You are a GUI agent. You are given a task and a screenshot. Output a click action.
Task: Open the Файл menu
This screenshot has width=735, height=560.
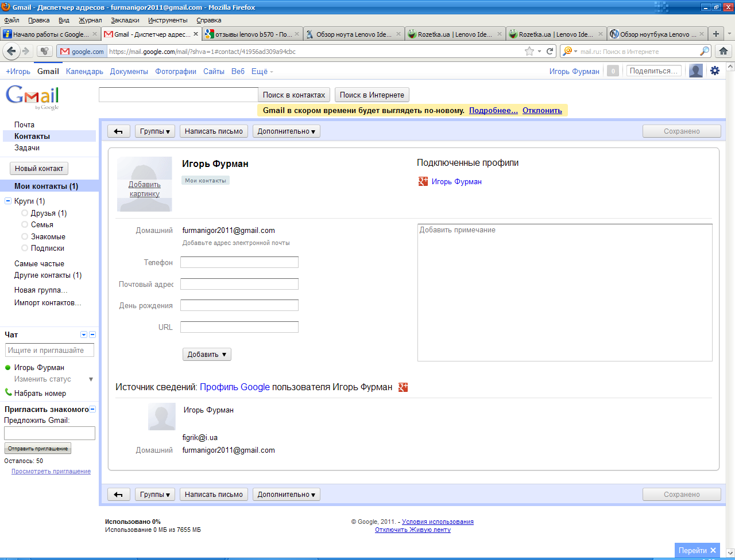coord(11,20)
